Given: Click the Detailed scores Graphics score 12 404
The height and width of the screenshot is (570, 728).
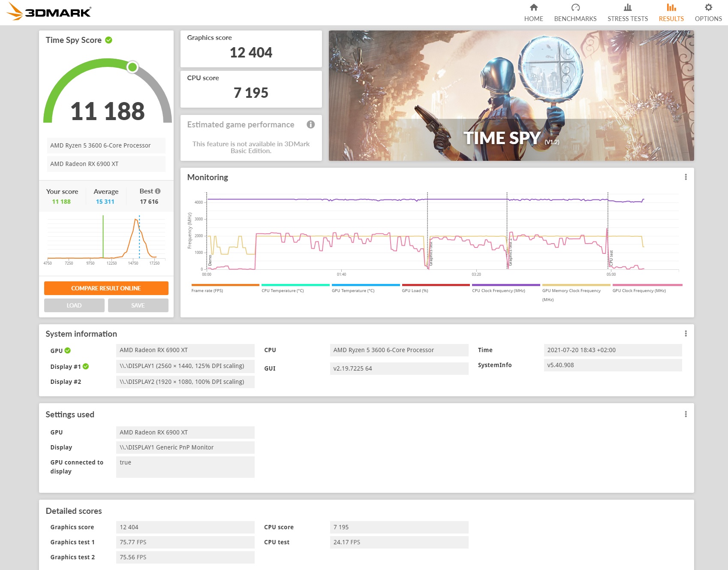Looking at the screenshot, I should [x=185, y=527].
